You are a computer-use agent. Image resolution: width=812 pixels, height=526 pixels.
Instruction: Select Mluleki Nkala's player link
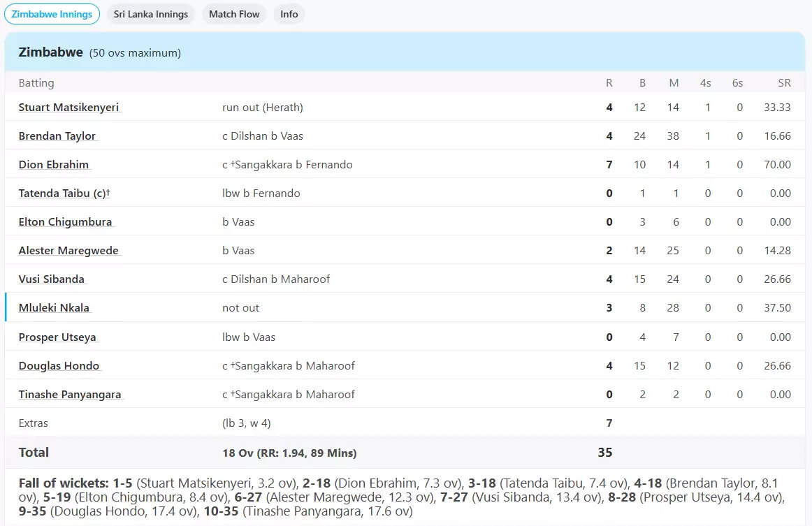pyautogui.click(x=54, y=308)
